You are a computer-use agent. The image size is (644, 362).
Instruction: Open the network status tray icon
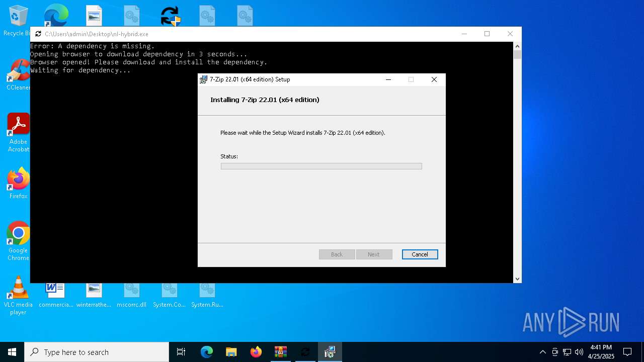point(567,352)
